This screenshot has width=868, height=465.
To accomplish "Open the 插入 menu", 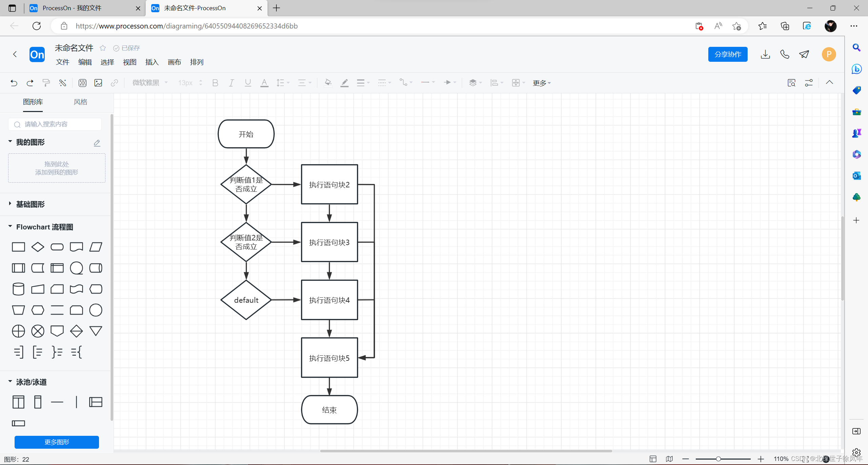I will 152,62.
